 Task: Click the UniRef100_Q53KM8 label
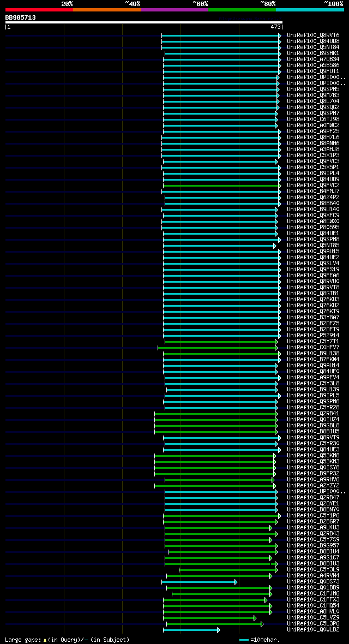[313, 456]
